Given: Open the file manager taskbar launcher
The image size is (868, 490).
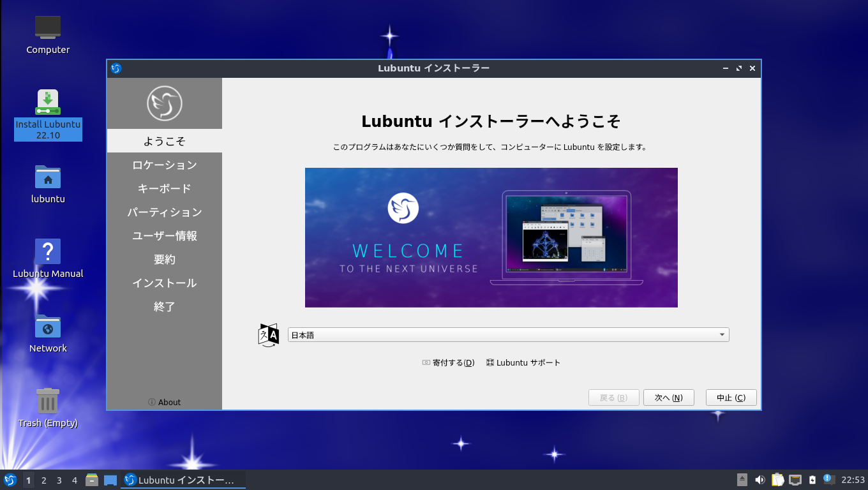Looking at the screenshot, I should [x=92, y=480].
